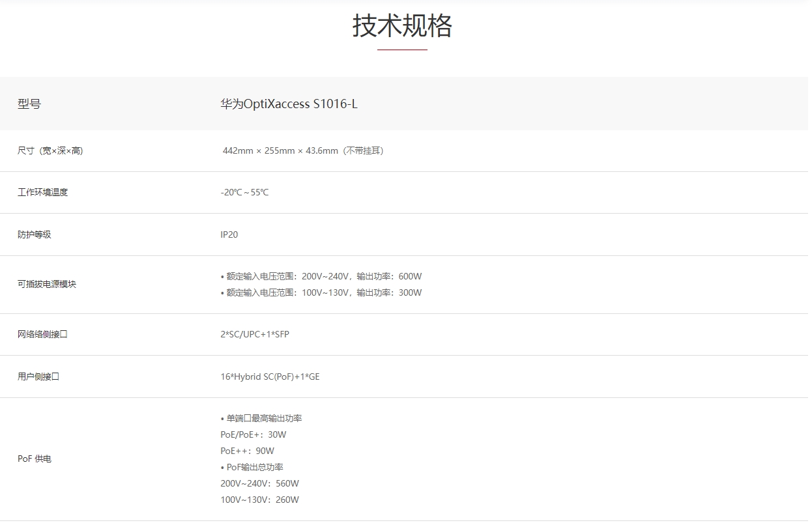Viewport: 812px width, 525px height.
Task: Select the 型号 row label
Action: [29, 104]
